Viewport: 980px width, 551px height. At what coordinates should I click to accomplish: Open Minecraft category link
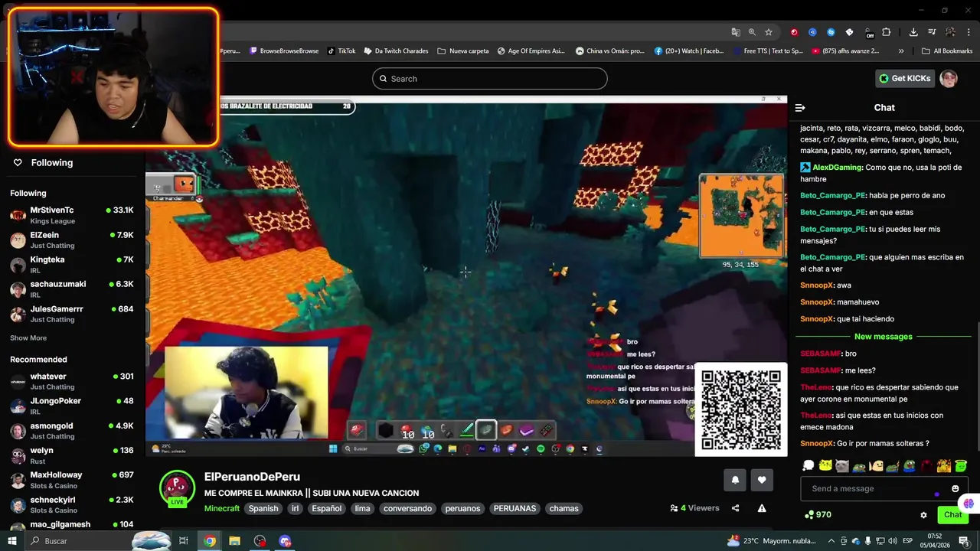[x=222, y=508]
